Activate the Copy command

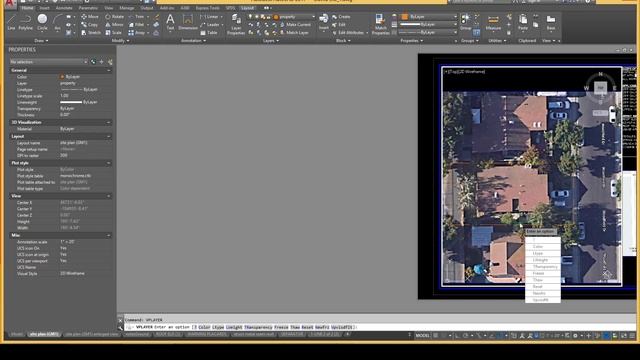(89, 24)
